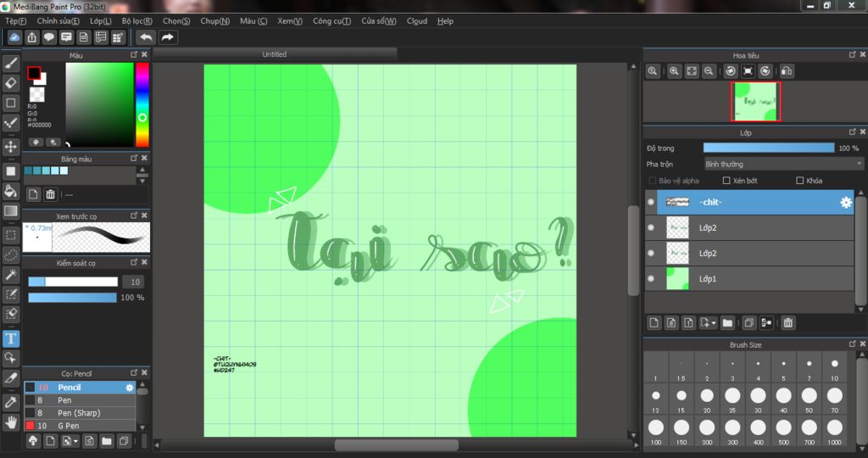The width and height of the screenshot is (868, 458).
Task: Click the Redo arrow in top toolbar
Action: [x=167, y=37]
